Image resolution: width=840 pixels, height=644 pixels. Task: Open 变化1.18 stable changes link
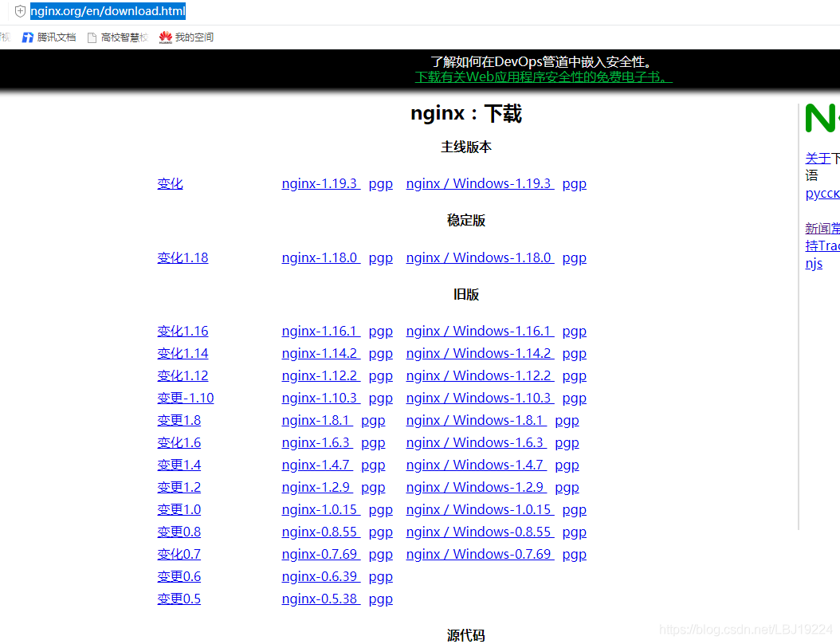(x=183, y=257)
